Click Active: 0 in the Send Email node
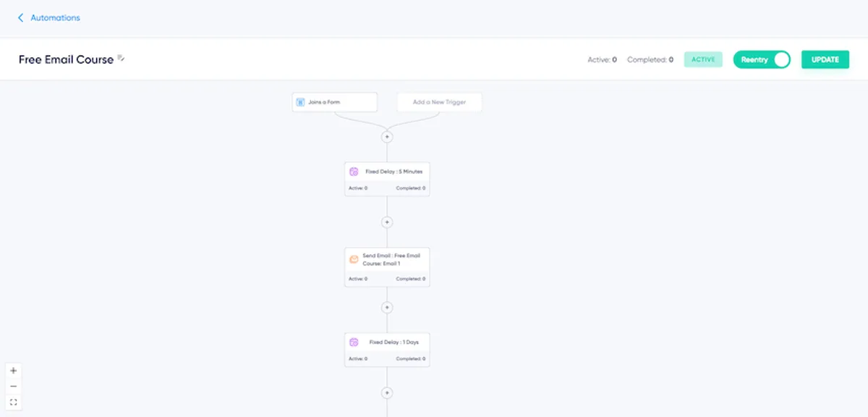The image size is (868, 417). click(358, 279)
